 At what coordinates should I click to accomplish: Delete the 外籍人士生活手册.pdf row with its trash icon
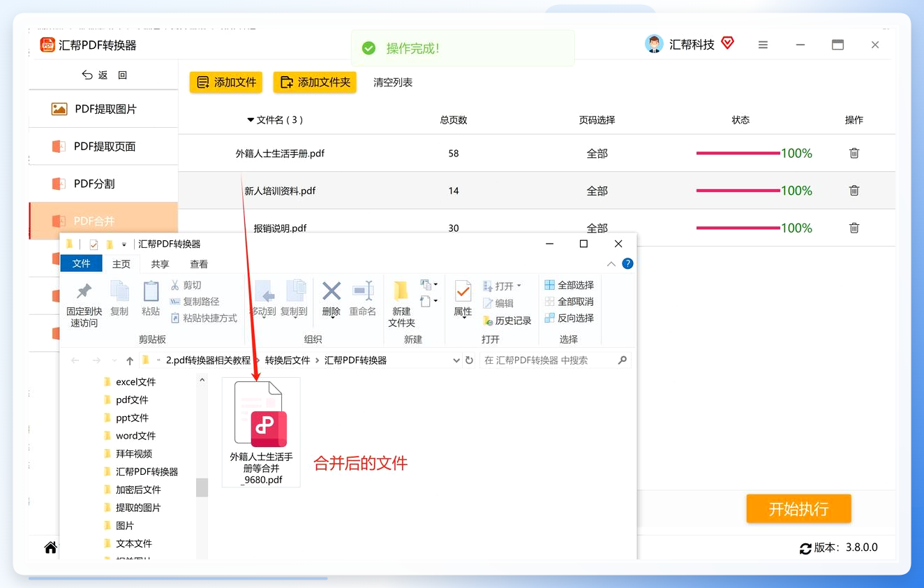point(854,153)
